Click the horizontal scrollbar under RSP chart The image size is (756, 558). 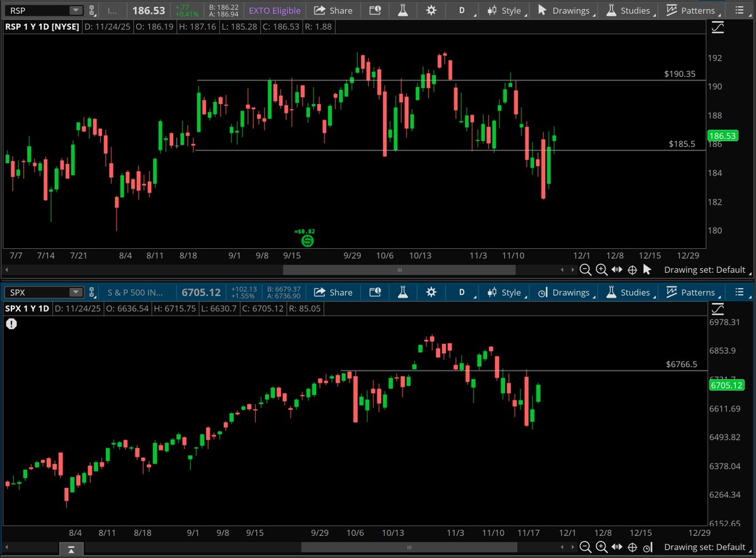399,269
